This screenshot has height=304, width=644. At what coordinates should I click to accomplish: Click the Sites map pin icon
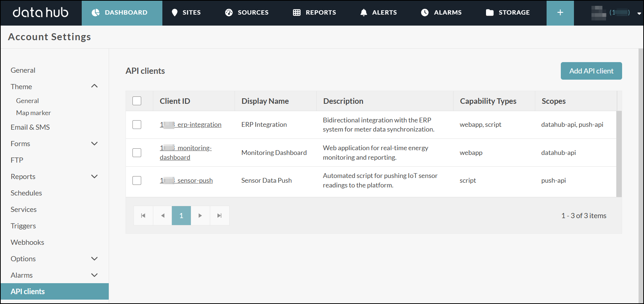coord(175,12)
